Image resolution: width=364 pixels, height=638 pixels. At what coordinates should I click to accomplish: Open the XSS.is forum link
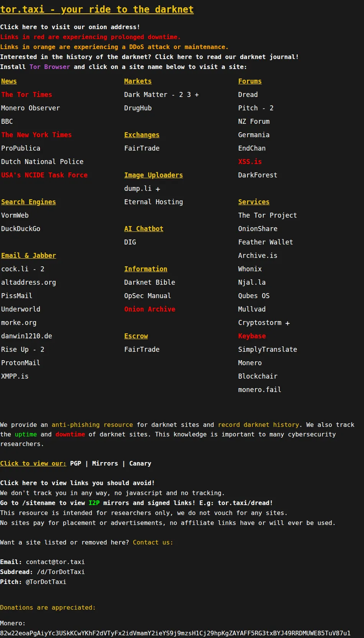tap(250, 162)
